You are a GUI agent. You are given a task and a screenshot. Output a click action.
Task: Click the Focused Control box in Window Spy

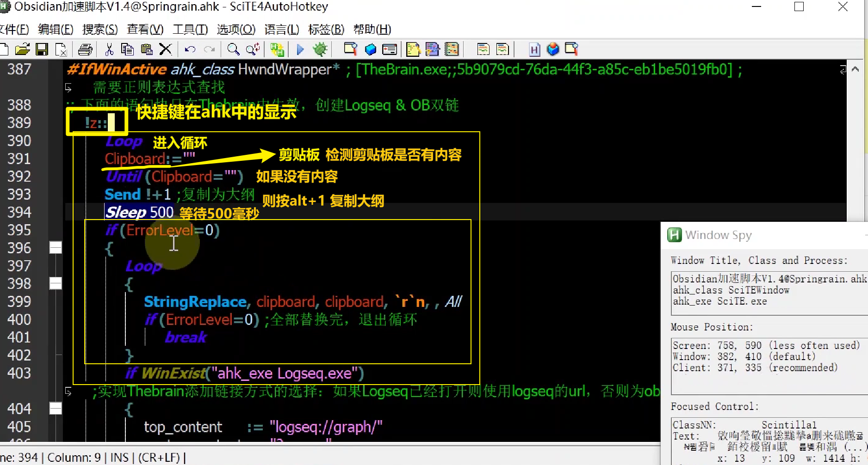[x=769, y=441]
